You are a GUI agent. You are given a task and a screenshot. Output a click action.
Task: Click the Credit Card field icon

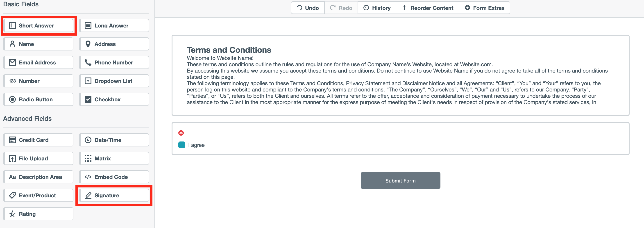[12, 140]
